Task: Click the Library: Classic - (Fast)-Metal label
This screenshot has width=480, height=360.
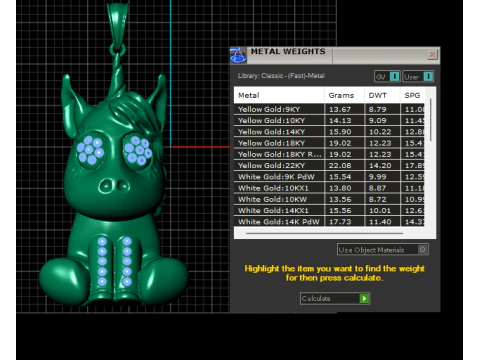Action: pyautogui.click(x=281, y=76)
